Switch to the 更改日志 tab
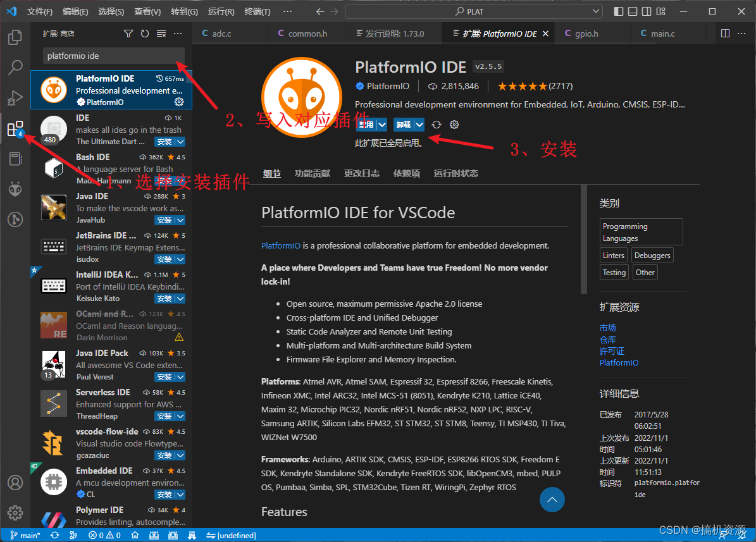 point(361,173)
